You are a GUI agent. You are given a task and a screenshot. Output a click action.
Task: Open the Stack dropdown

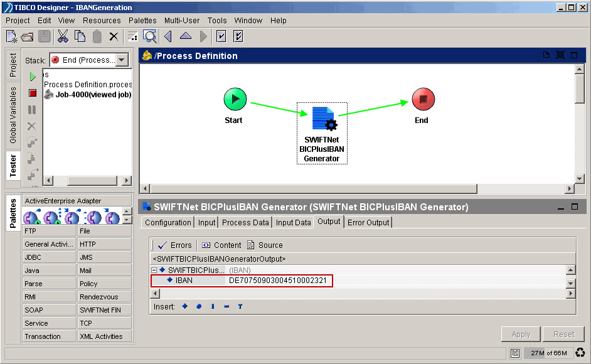click(122, 60)
